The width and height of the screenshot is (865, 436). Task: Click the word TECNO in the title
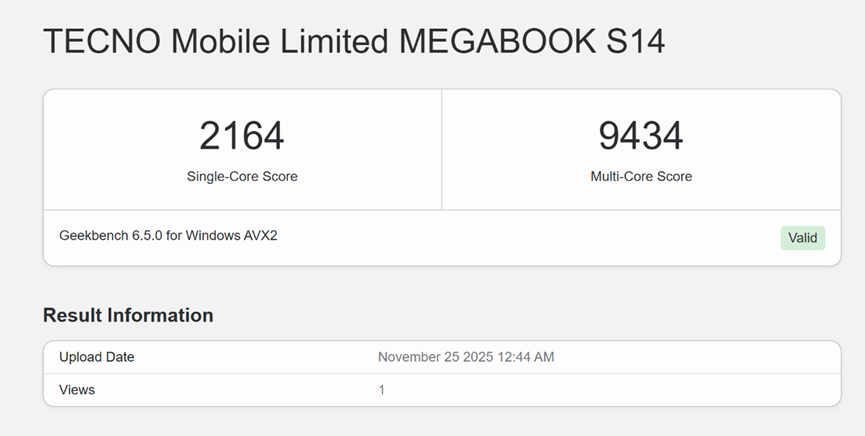101,41
